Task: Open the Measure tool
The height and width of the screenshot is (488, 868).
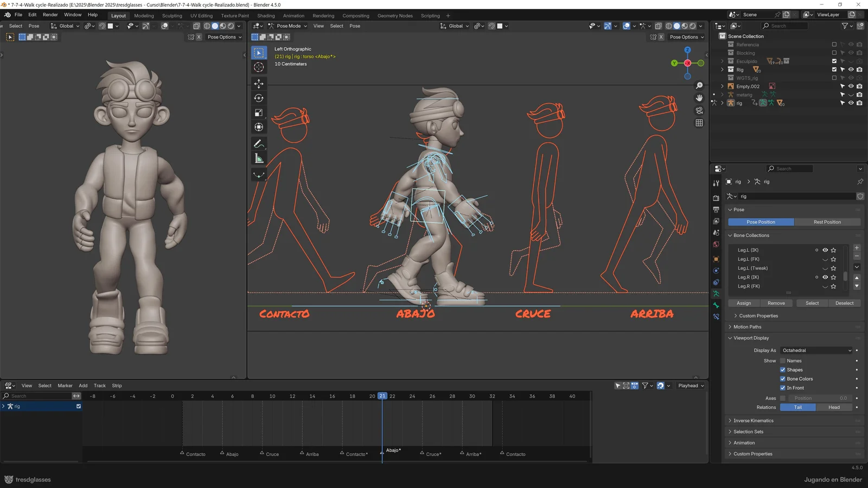Action: [259, 157]
